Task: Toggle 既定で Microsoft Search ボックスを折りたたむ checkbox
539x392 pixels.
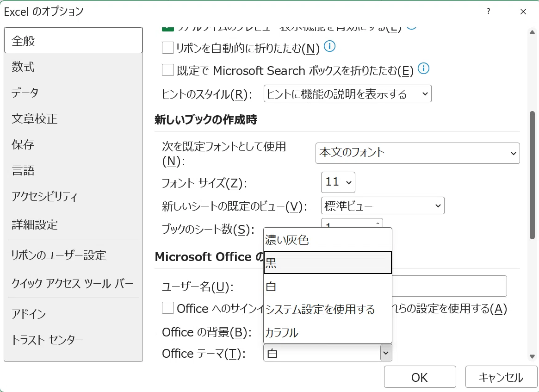Action: click(168, 70)
